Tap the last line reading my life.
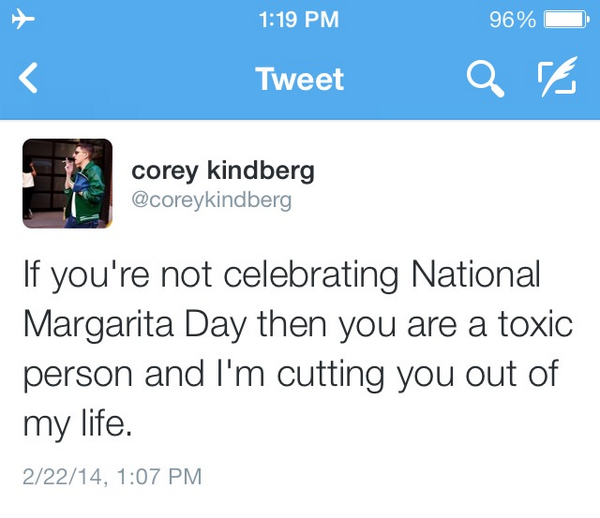The image size is (600, 518). (x=76, y=424)
